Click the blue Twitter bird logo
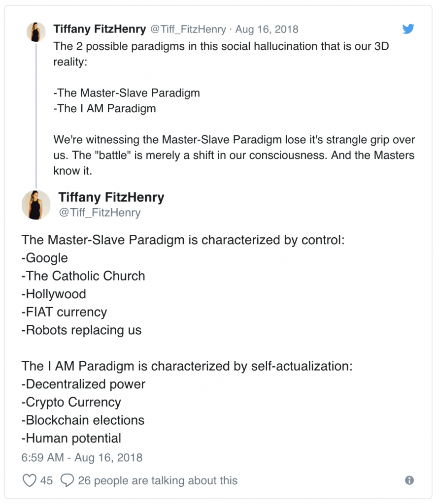The image size is (439, 504). [408, 29]
